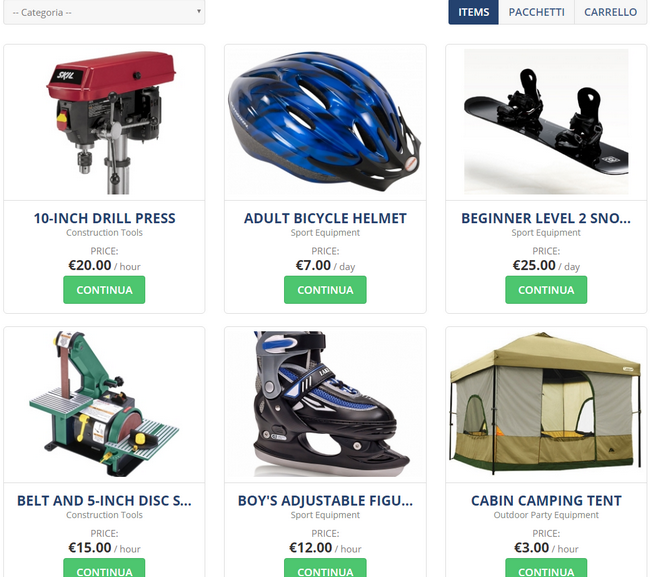The height and width of the screenshot is (577, 650).
Task: Open the Adult Bicycle Helmet title link
Action: pyautogui.click(x=325, y=218)
